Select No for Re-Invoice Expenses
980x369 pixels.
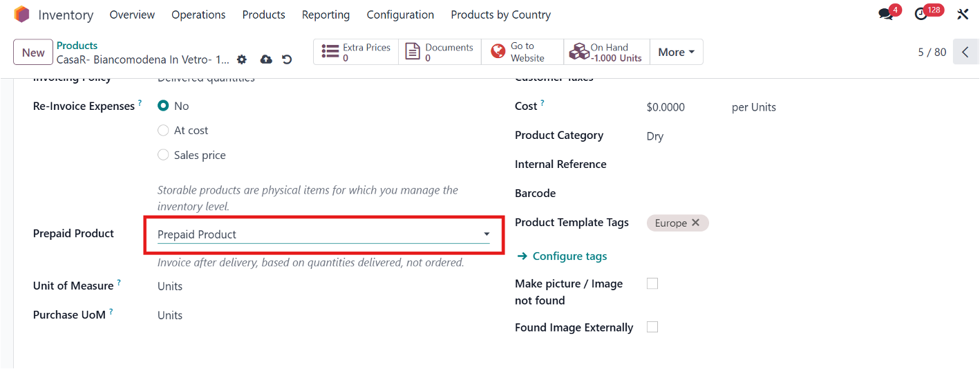[x=163, y=106]
